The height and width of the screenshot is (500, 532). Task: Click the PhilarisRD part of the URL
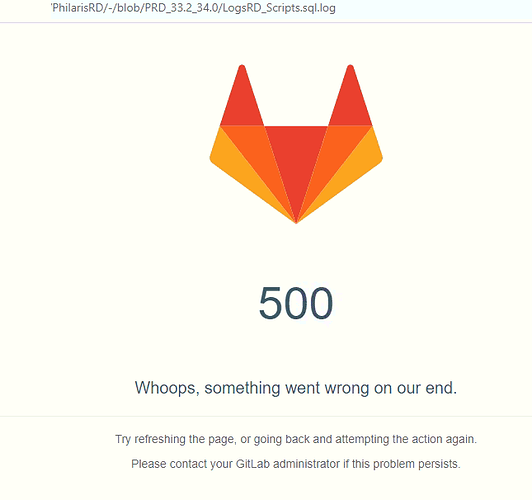[x=77, y=8]
